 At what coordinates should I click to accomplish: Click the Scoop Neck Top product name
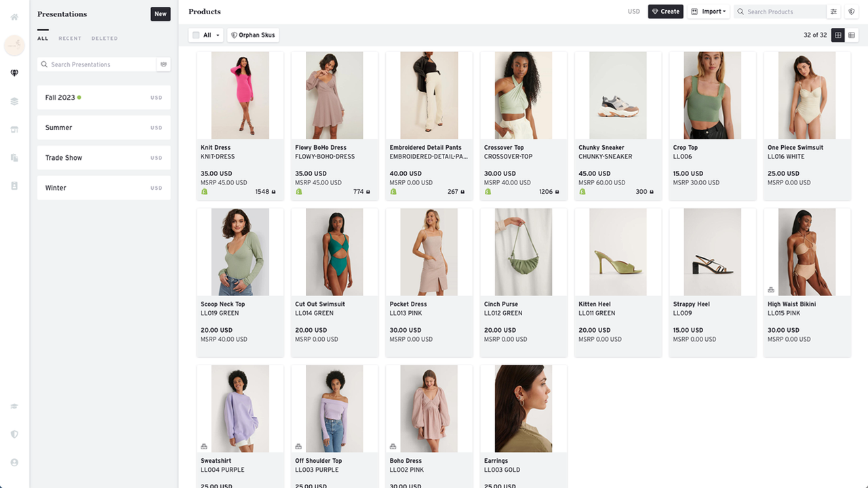(222, 304)
